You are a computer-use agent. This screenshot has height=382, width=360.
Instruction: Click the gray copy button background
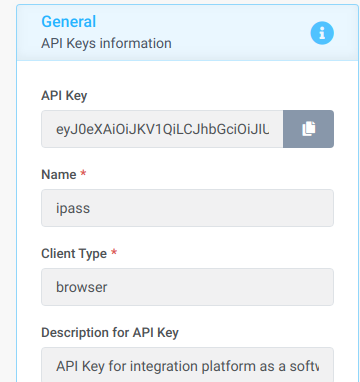[308, 129]
